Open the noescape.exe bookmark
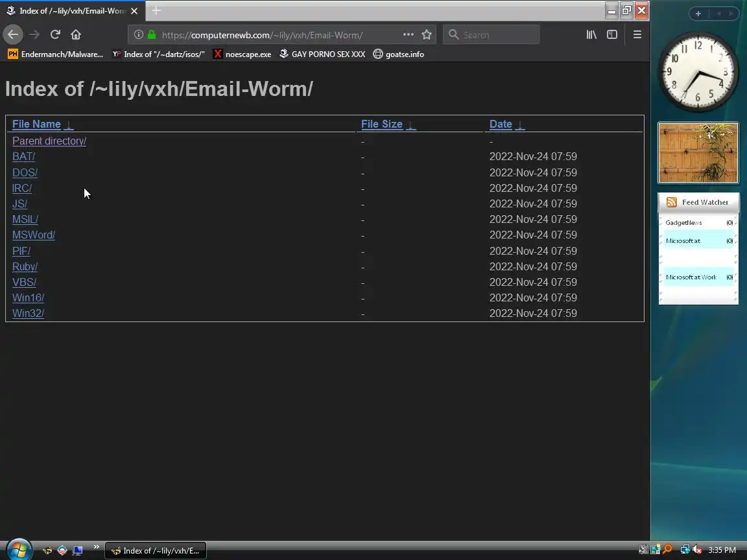The image size is (747, 560). coord(242,54)
